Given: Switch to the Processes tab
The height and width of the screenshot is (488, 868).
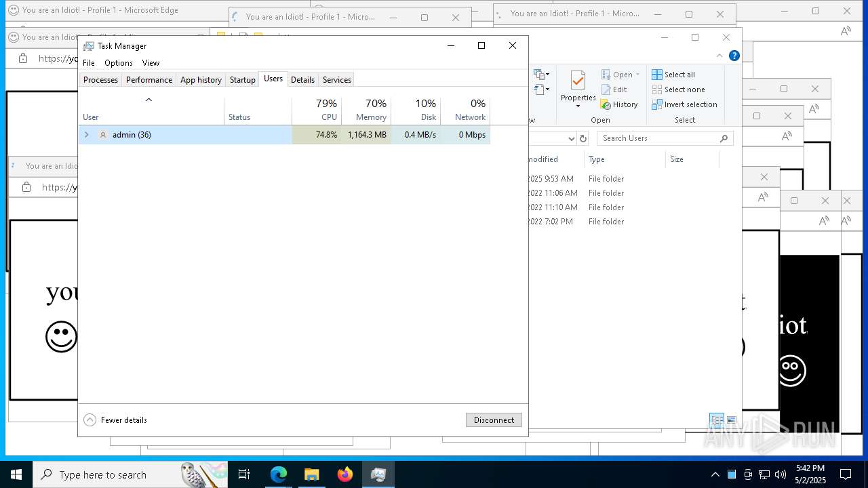Looking at the screenshot, I should coord(100,80).
